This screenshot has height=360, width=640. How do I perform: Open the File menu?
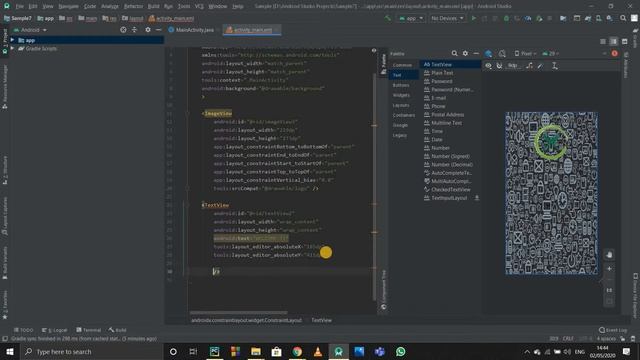(x=20, y=6)
